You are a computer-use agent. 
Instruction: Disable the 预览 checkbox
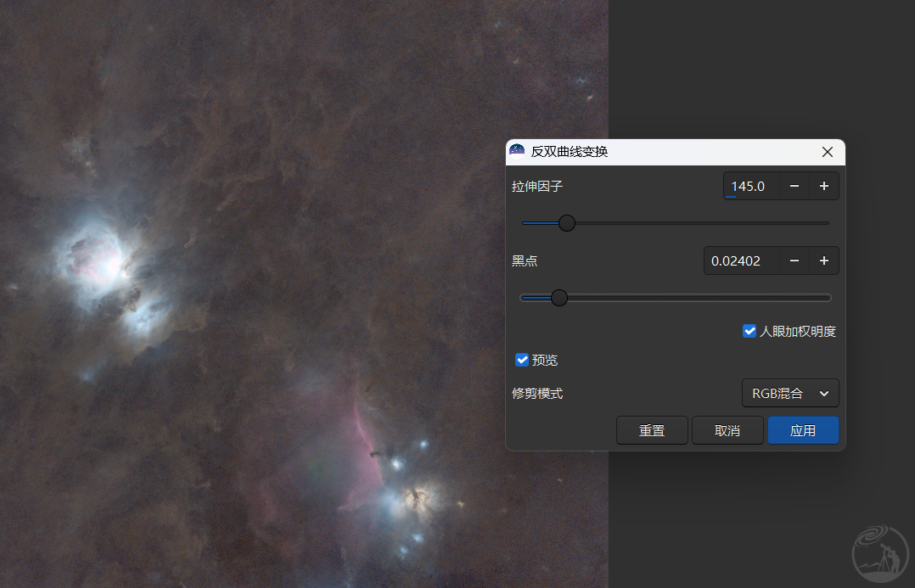tap(522, 360)
